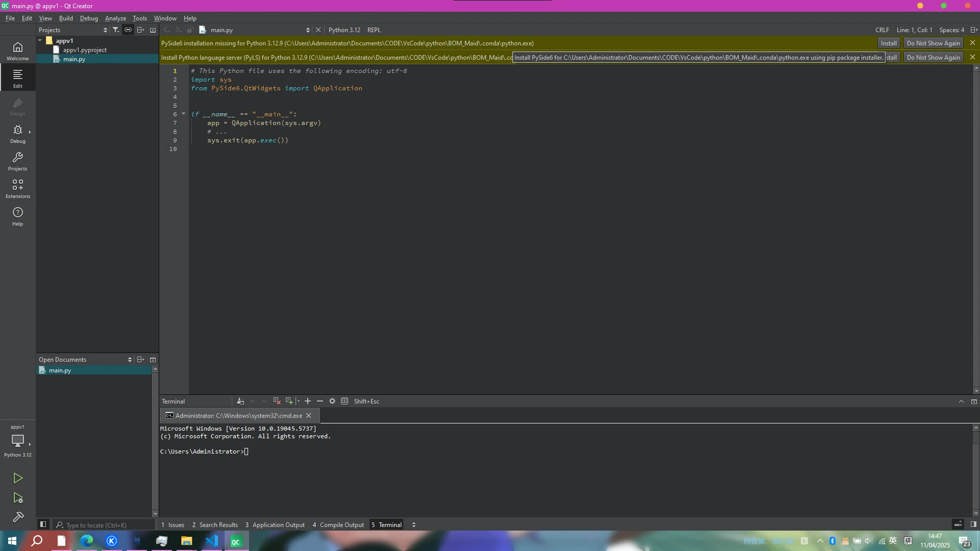
Task: Open the File menu
Action: pyautogui.click(x=10, y=18)
